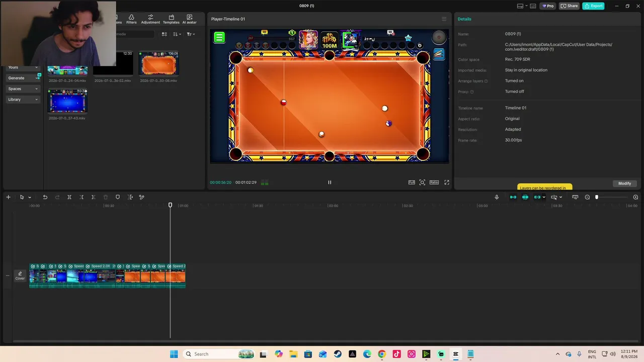Click the 2026-07-0...24-04.mkv file name

(67, 80)
